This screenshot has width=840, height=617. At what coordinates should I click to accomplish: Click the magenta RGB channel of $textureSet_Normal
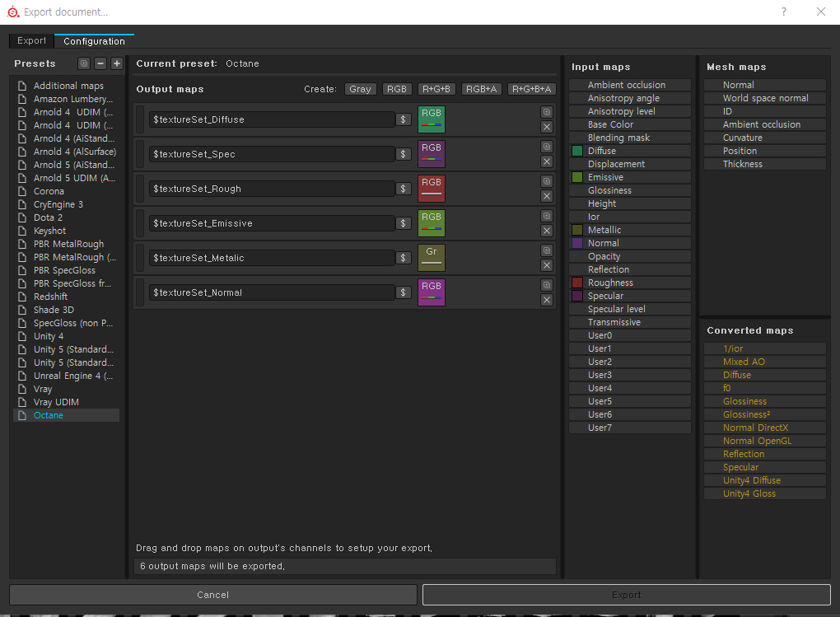coord(432,292)
